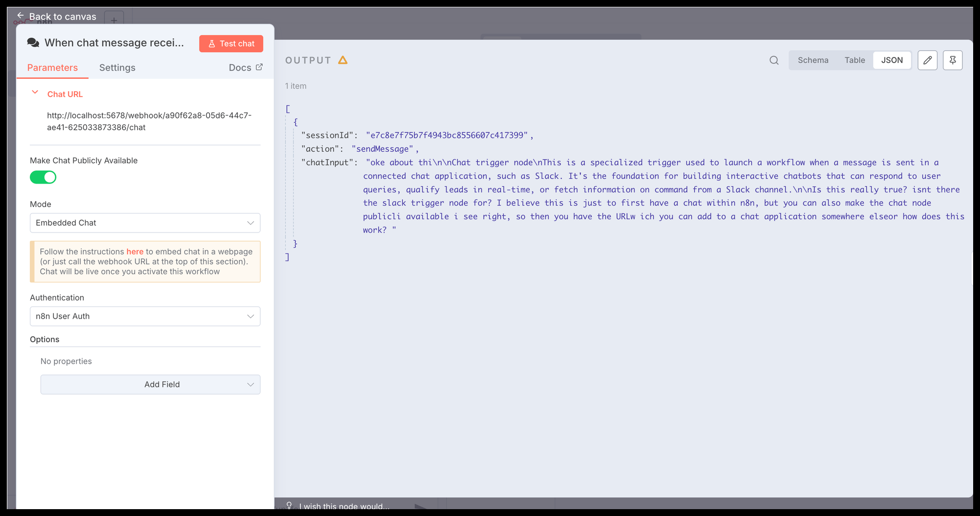The image size is (980, 516).
Task: Open the Mode dropdown showing Embedded Chat
Action: (x=145, y=223)
